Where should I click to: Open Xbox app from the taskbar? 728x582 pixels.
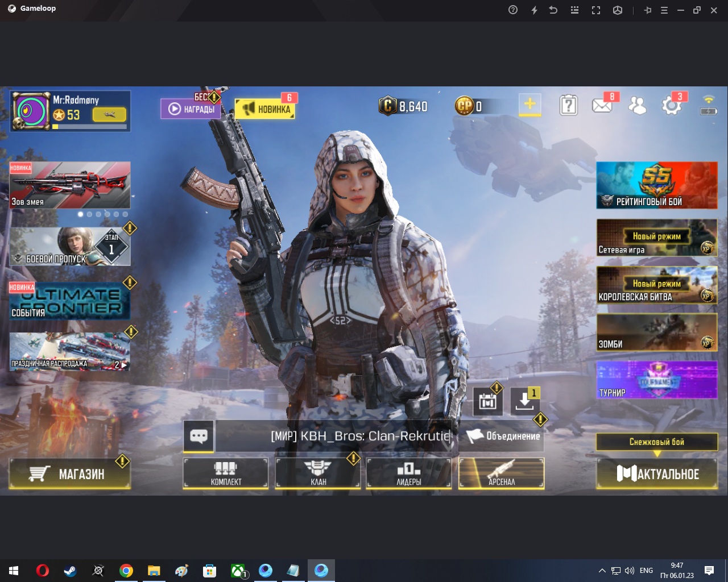(238, 571)
